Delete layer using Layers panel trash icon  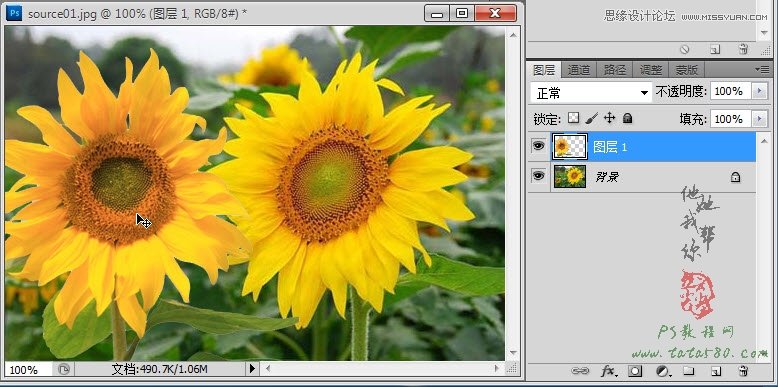[743, 371]
